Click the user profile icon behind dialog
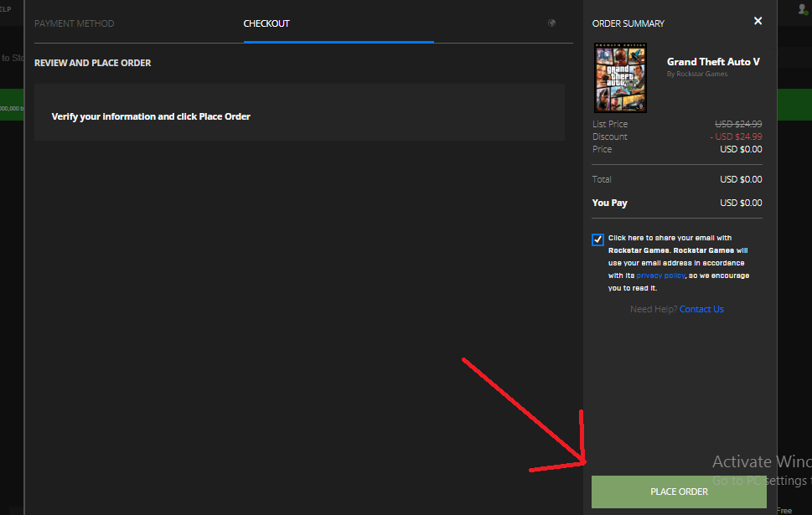Viewport: 812px width, 515px height. click(804, 9)
